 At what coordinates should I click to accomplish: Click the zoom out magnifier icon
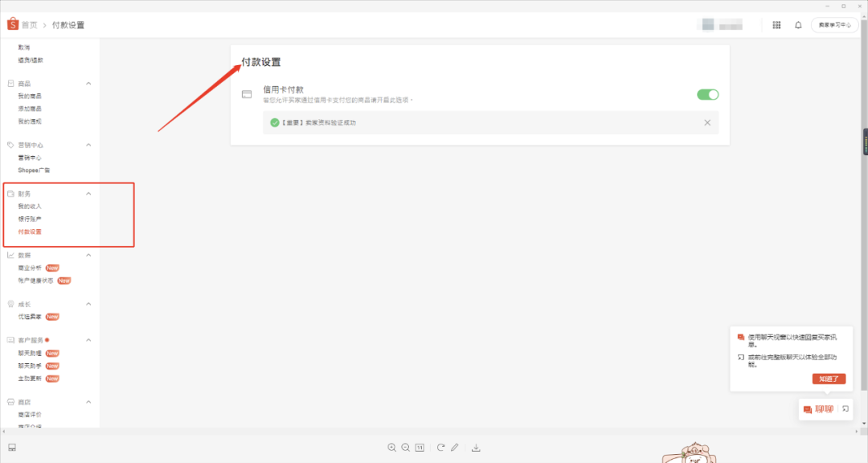pyautogui.click(x=405, y=447)
